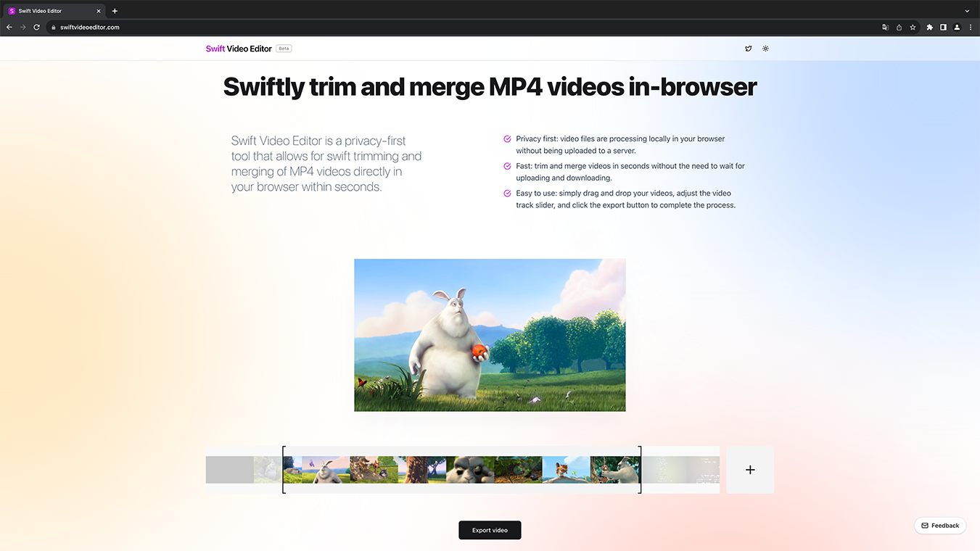
Task: Click the browser back arrow
Action: [9, 27]
